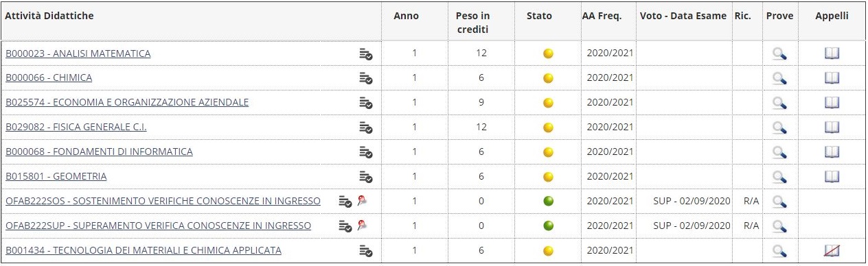Open crossed-out Appelli icon for TECNOLOGIA DEI MATERIALI
The image size is (868, 266).
[832, 251]
